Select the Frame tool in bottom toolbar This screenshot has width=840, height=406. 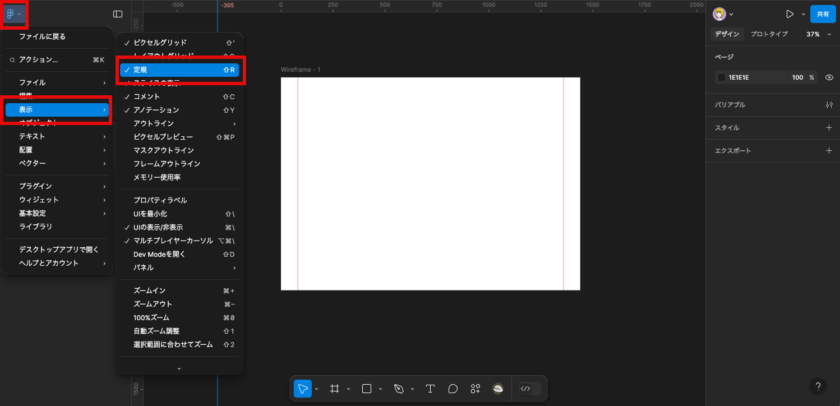click(335, 388)
